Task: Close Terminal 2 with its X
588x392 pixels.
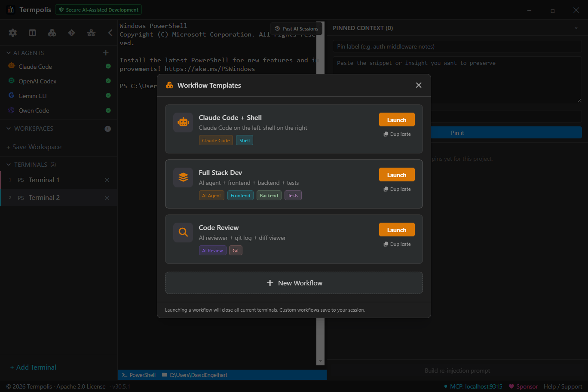Action: coord(107,198)
